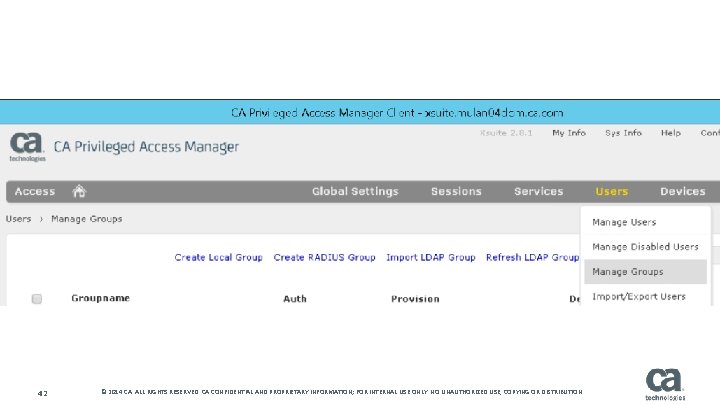Sort by Groupname column header
The width and height of the screenshot is (720, 405).
click(101, 298)
